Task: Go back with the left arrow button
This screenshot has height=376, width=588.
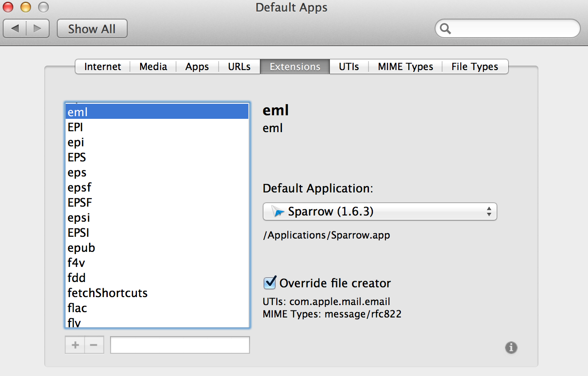Action: point(15,29)
